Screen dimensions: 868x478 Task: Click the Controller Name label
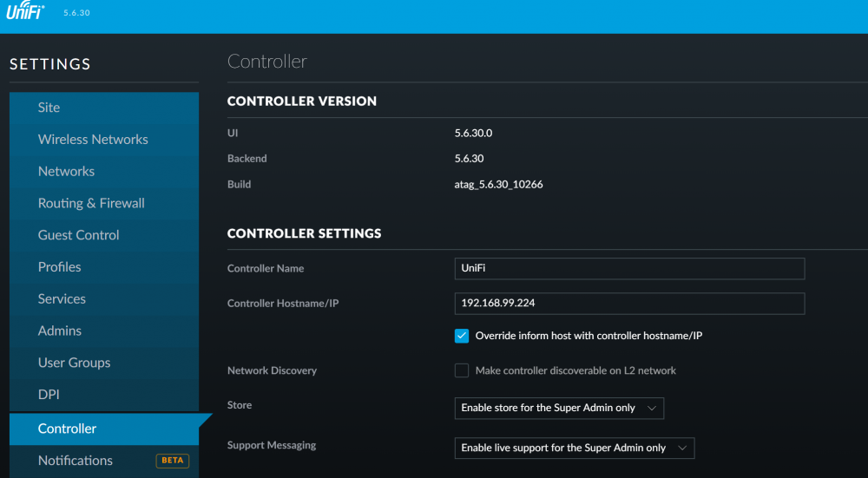click(266, 268)
